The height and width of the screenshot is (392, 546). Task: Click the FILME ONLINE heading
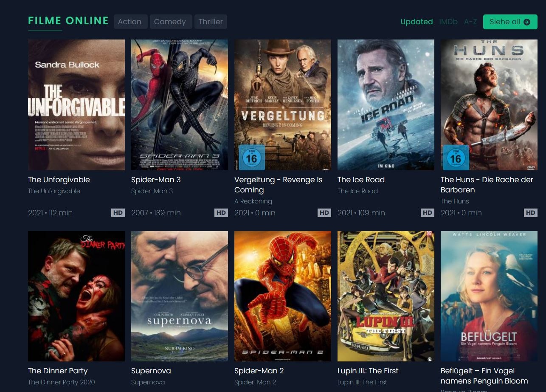pos(68,21)
